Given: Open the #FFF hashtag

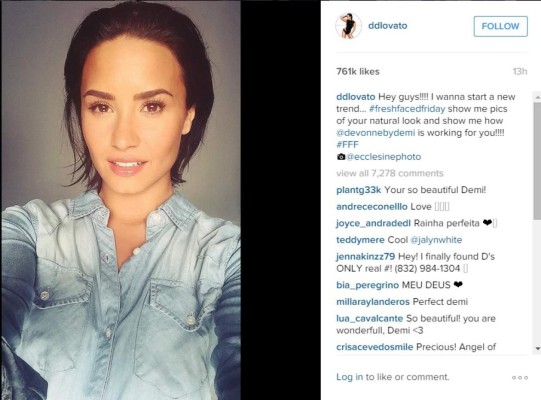Looking at the screenshot, I should [x=347, y=145].
